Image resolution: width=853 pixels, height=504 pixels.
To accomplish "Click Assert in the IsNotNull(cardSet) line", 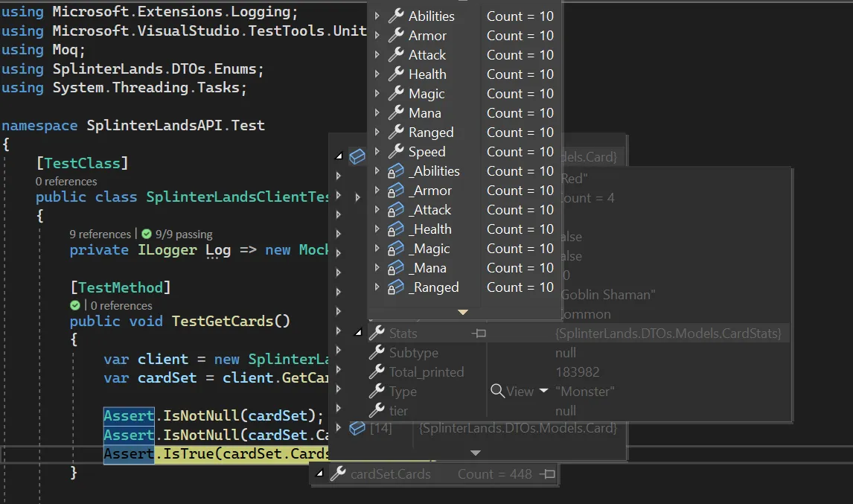I will coord(129,416).
